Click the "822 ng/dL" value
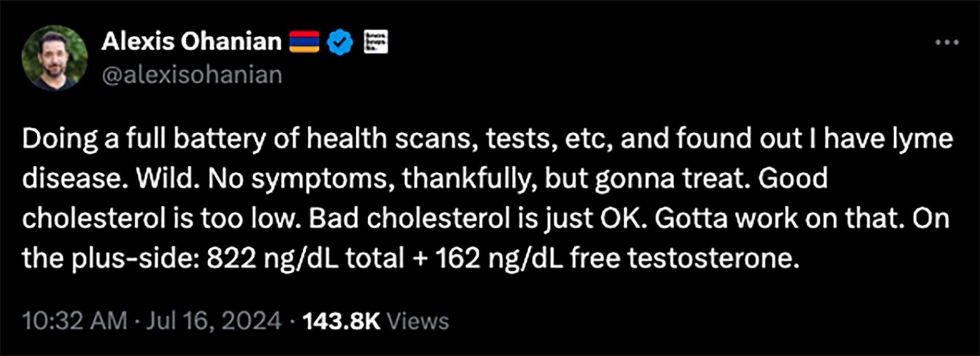Image resolution: width=980 pixels, height=356 pixels. pyautogui.click(x=273, y=258)
